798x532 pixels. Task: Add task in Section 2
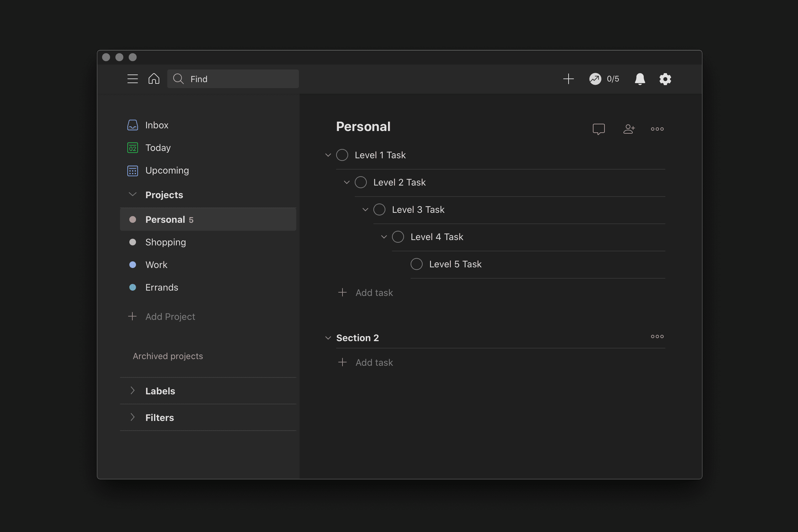[x=374, y=362]
